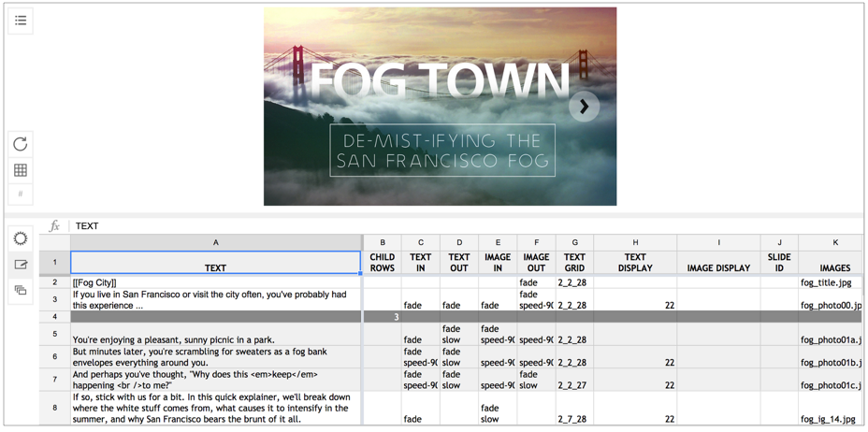The image size is (868, 432).
Task: Click the sunny picnic in a park cell
Action: click(216, 334)
